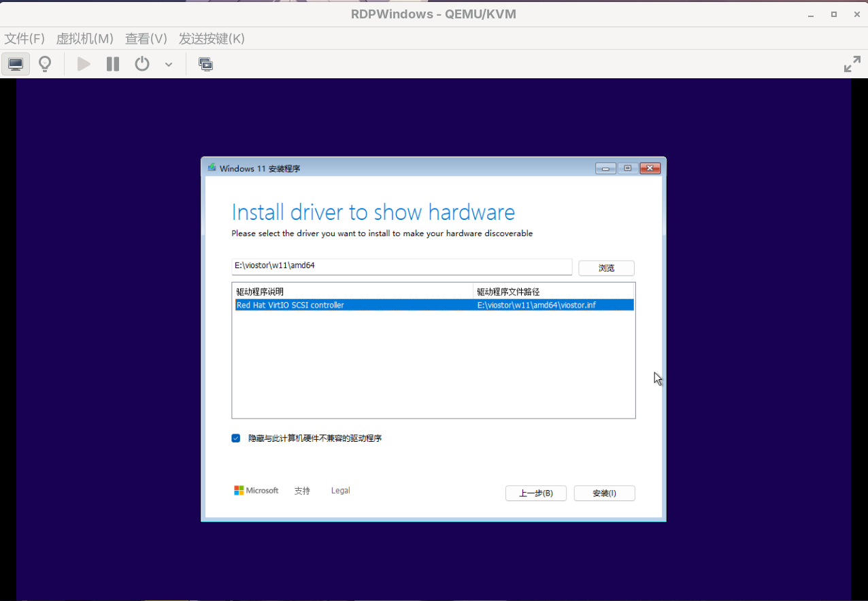Show virtual hardware details lightbulb icon
Screen dimensions: 868x601
pos(45,64)
